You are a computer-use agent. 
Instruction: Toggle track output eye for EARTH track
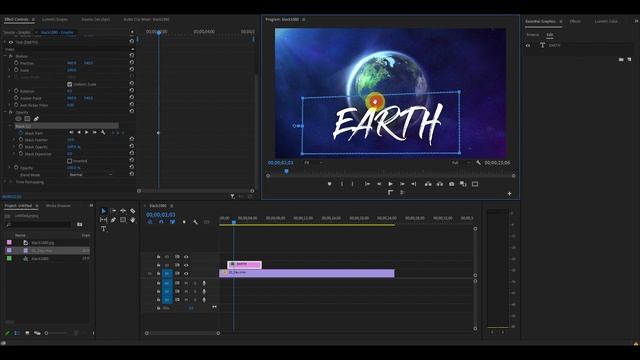pyautogui.click(x=186, y=265)
